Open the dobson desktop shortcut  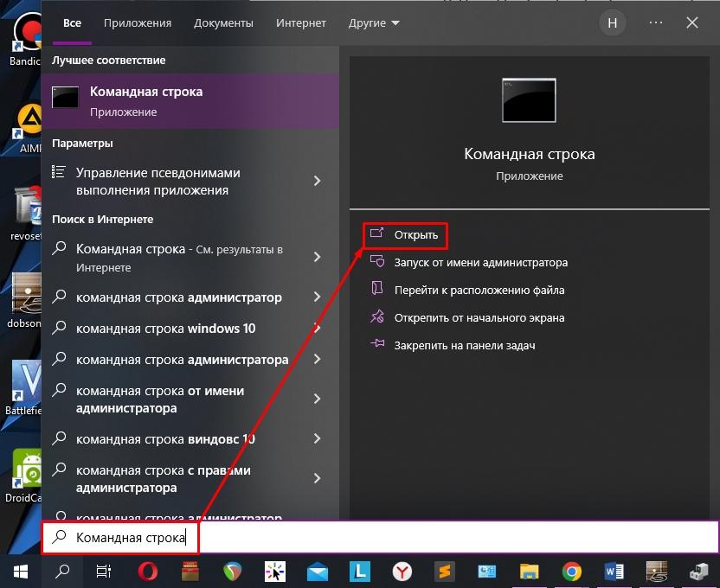coord(24,301)
